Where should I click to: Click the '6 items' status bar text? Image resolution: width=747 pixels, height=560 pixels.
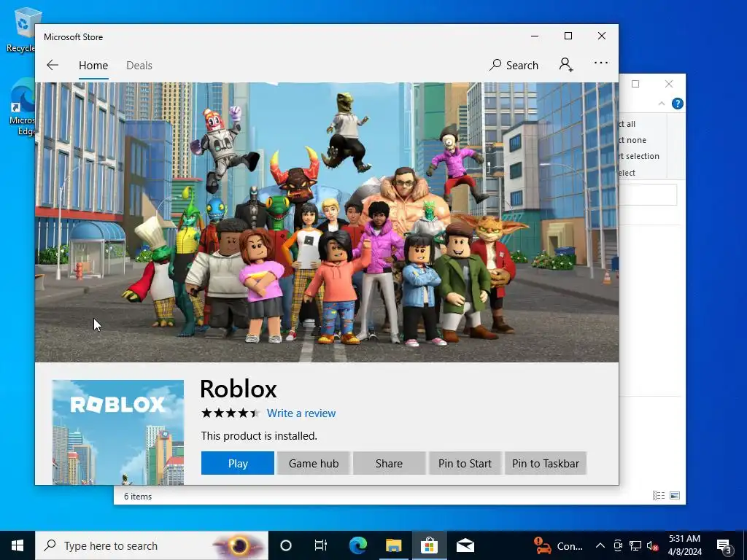138,496
